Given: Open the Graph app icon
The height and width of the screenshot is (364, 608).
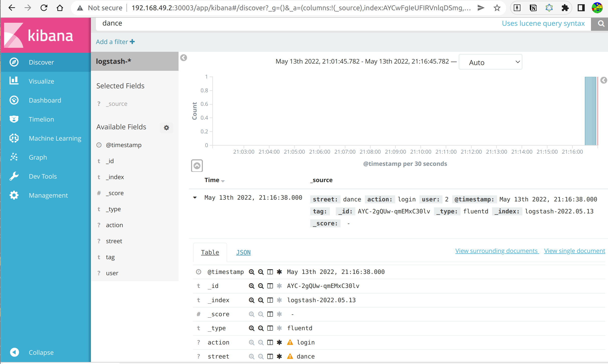Looking at the screenshot, I should pyautogui.click(x=14, y=157).
